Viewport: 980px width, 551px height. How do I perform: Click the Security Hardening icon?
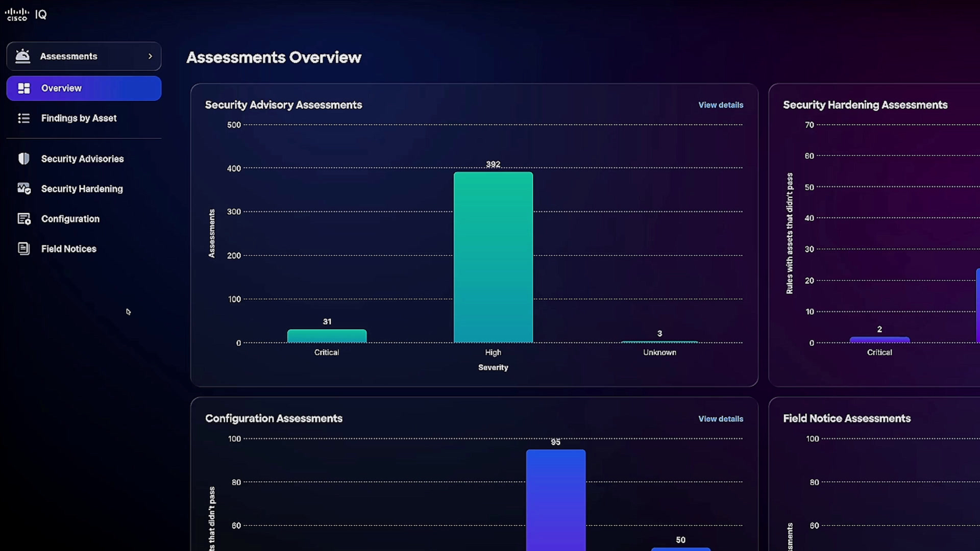[x=24, y=189]
